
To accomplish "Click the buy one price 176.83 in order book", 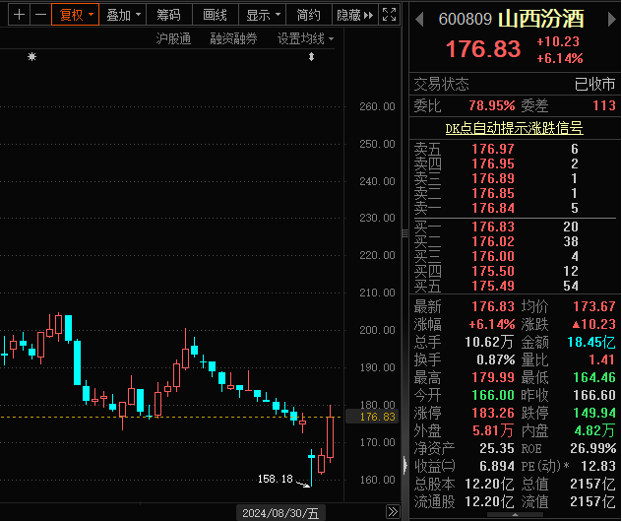I will 493,227.
